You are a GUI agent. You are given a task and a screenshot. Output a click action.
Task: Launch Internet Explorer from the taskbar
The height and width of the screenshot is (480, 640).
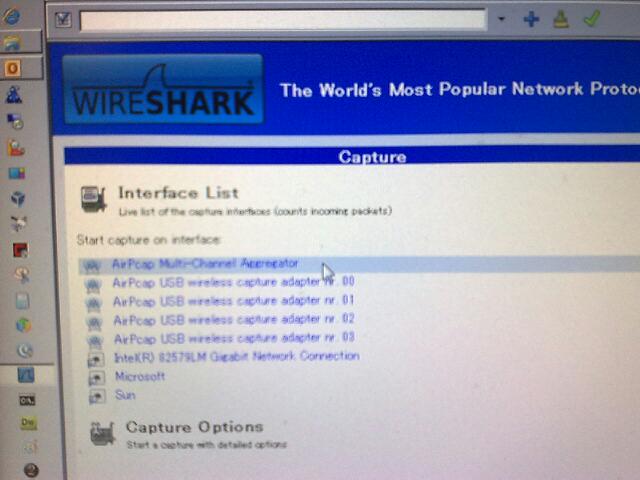[x=11, y=16]
